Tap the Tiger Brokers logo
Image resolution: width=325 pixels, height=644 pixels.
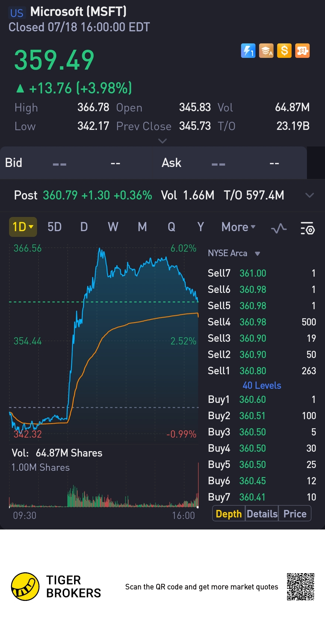25,586
